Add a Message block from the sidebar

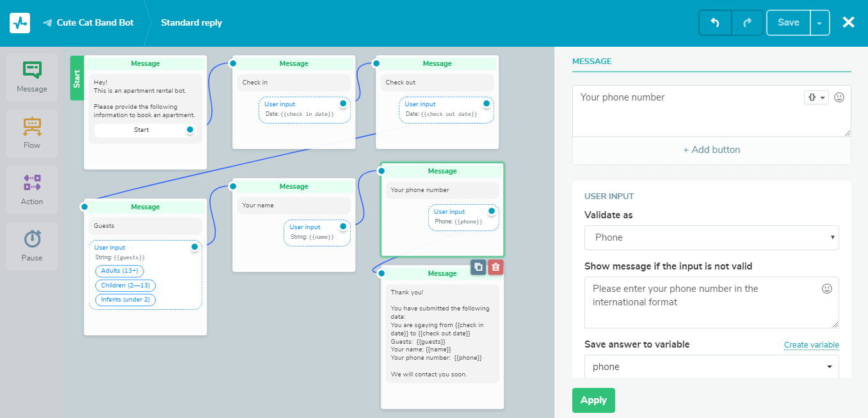tap(32, 77)
